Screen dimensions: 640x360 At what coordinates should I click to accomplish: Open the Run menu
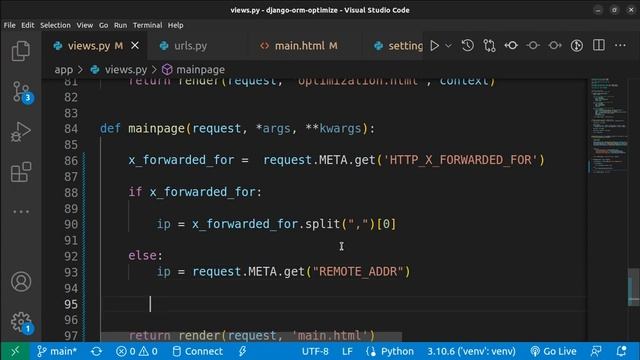(x=120, y=25)
